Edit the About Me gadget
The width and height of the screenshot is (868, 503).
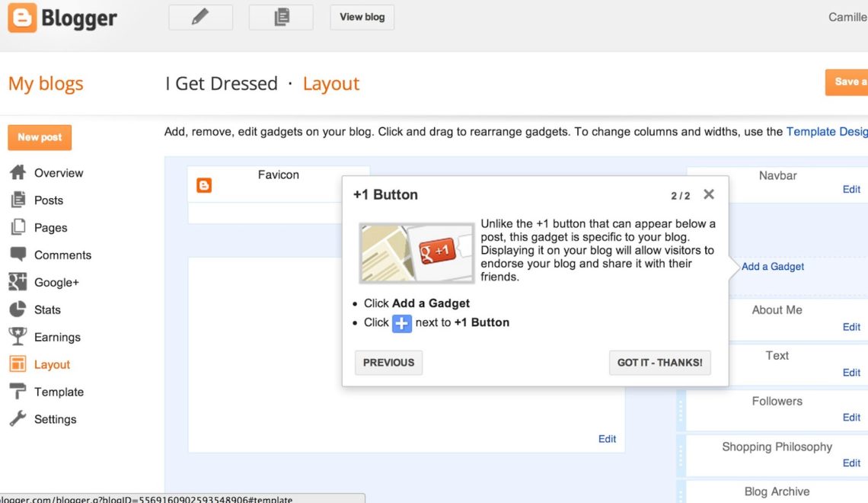851,327
